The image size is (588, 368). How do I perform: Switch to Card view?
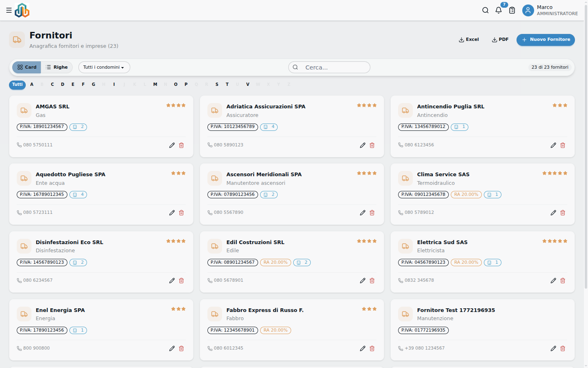point(27,67)
